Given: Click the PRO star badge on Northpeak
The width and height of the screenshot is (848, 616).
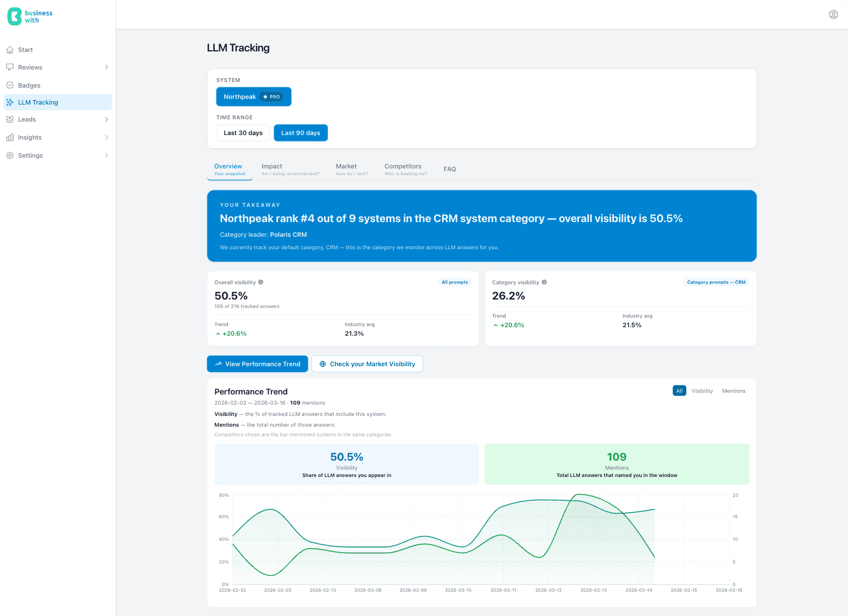Looking at the screenshot, I should click(x=271, y=97).
